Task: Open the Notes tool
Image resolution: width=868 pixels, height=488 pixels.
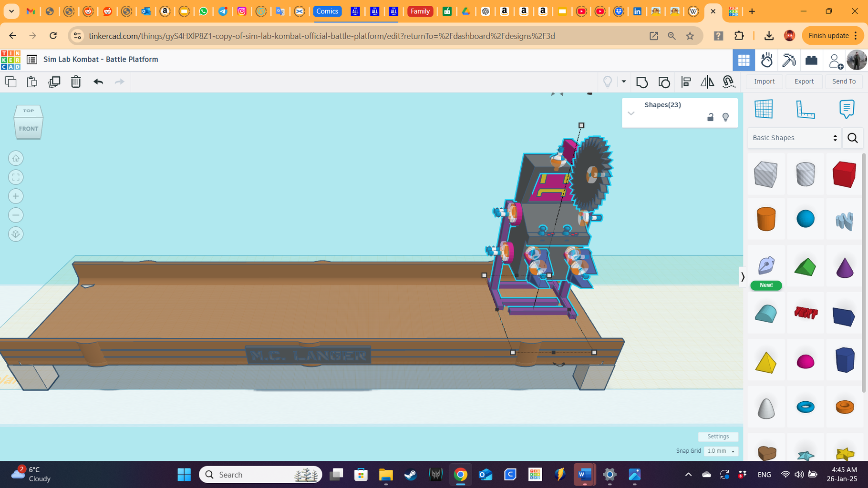Action: tap(846, 109)
